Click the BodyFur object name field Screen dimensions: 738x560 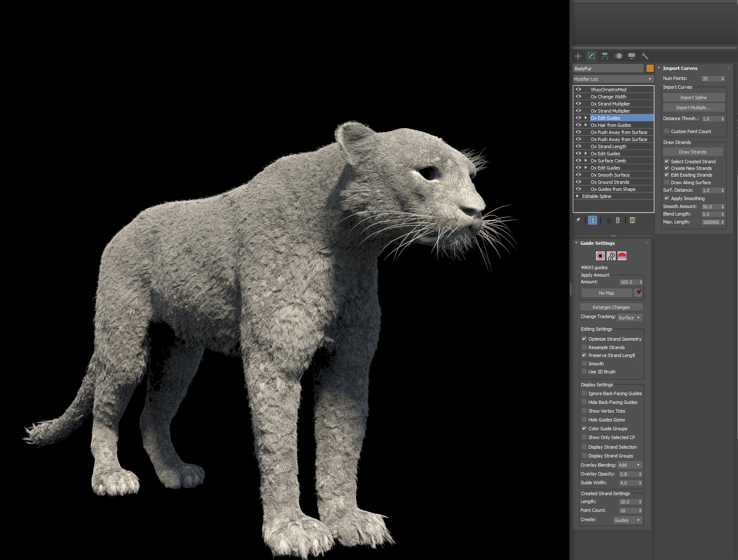[x=607, y=68]
